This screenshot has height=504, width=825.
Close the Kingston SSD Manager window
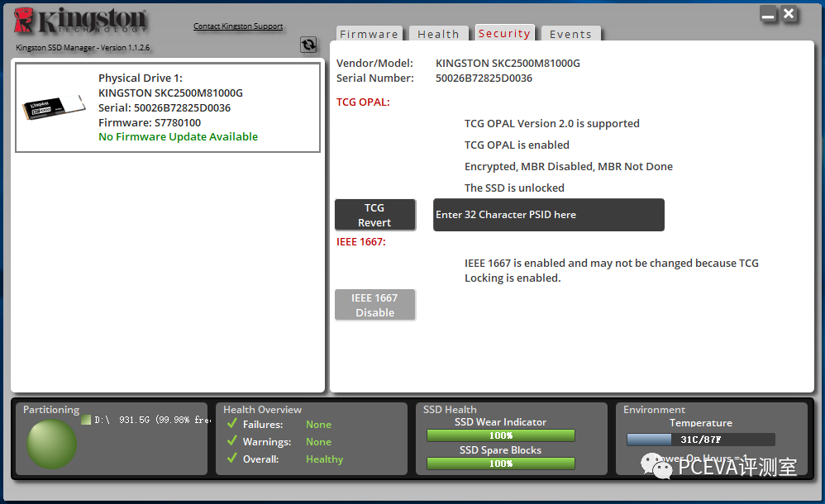(789, 14)
